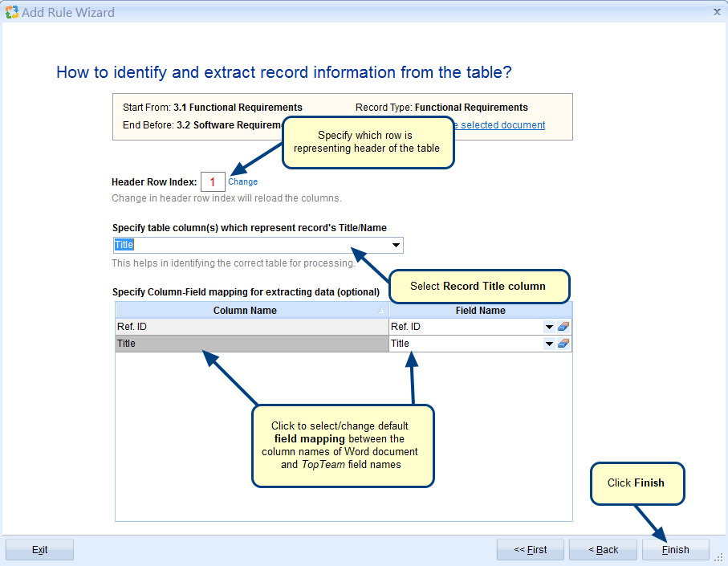The height and width of the screenshot is (566, 728).
Task: Click the Change link next to header index
Action: (x=242, y=181)
